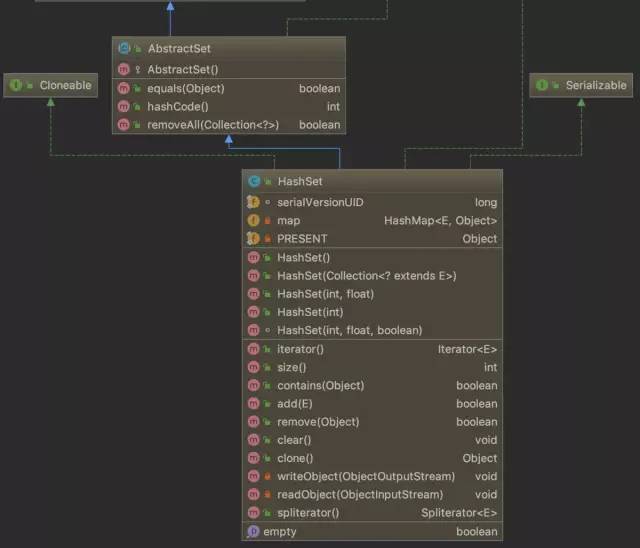Click the Serializable interface icon
640x548 pixels.
pyautogui.click(x=542, y=85)
